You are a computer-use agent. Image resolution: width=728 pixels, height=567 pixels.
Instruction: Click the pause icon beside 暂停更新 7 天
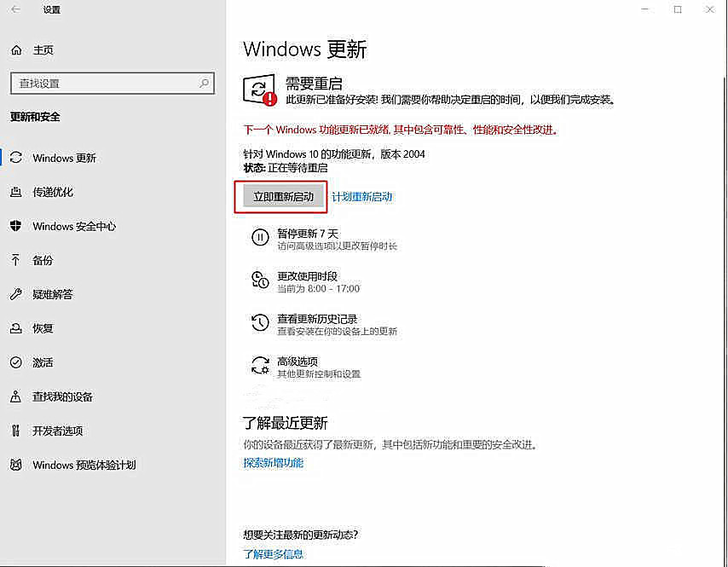tap(260, 238)
